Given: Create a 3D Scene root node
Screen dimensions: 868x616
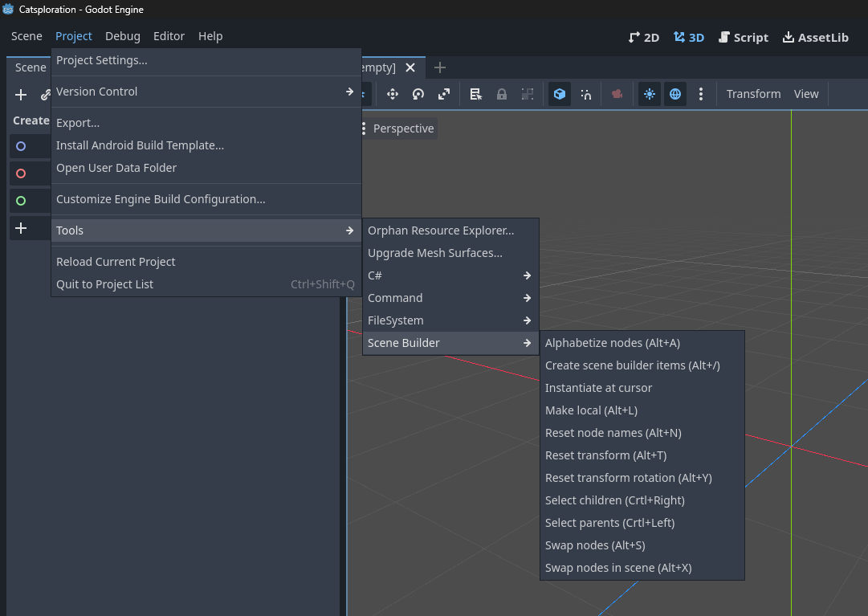Looking at the screenshot, I should [30, 173].
